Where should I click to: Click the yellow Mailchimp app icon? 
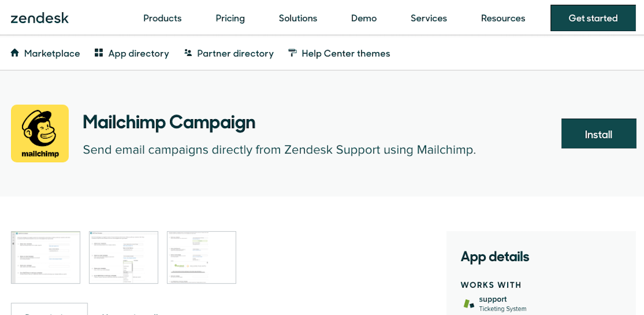40,133
